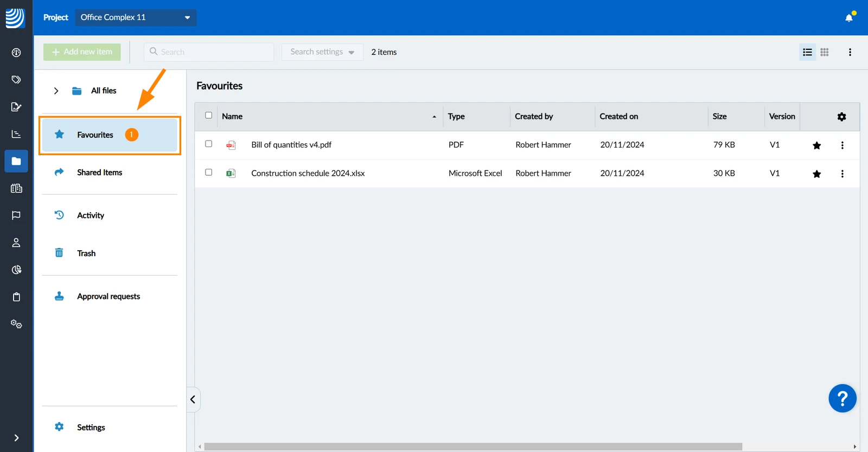Expand the All files tree chevron
Screen dimensions: 868x452
click(56, 91)
